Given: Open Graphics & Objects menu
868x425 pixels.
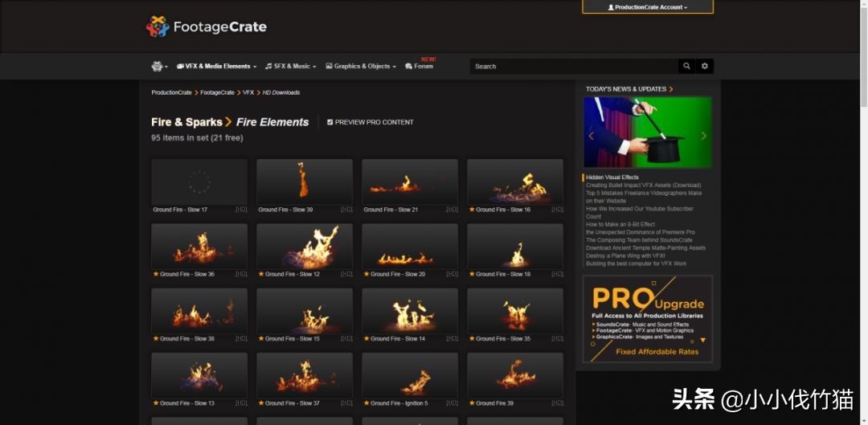Looking at the screenshot, I should coord(361,66).
